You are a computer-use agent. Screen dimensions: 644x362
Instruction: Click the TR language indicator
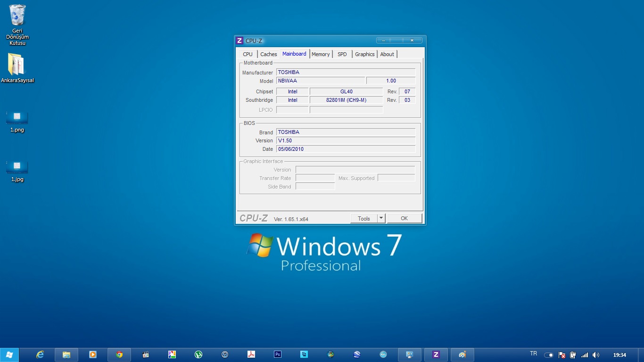(533, 354)
